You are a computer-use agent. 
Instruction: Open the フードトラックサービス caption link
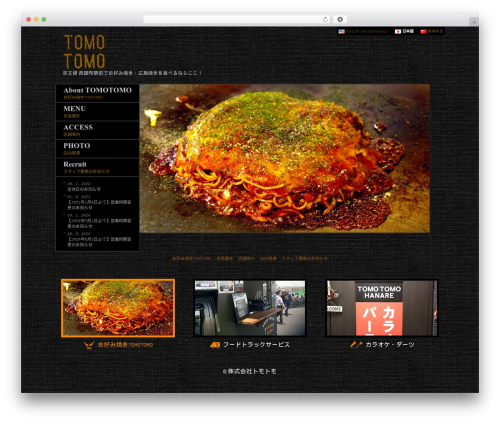[x=256, y=345]
